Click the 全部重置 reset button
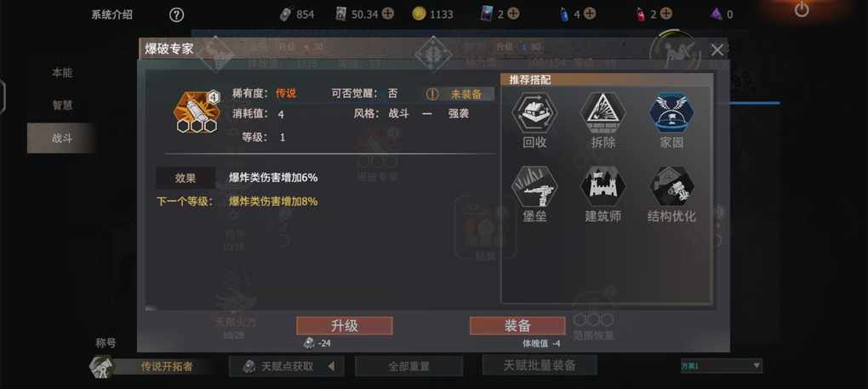This screenshot has height=389, width=868. tap(408, 366)
